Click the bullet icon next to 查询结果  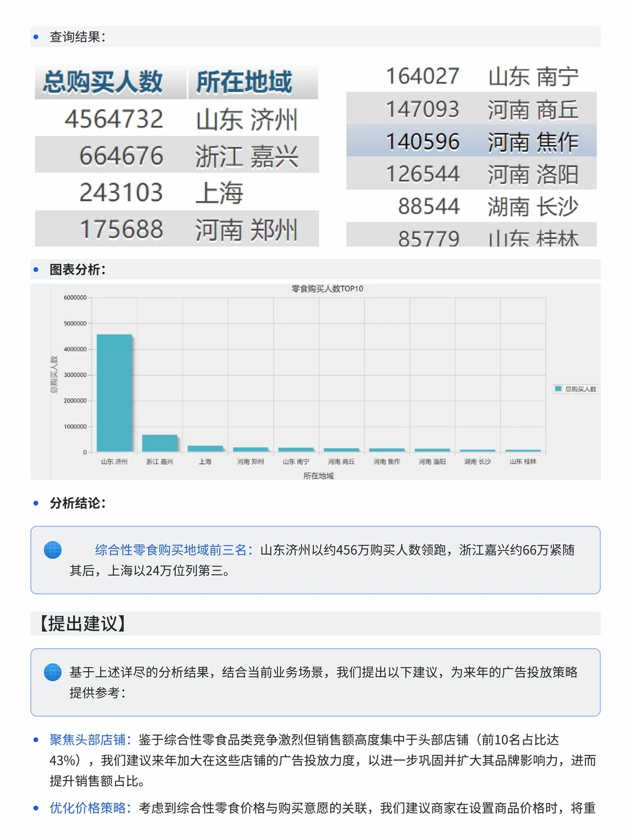[x=36, y=37]
